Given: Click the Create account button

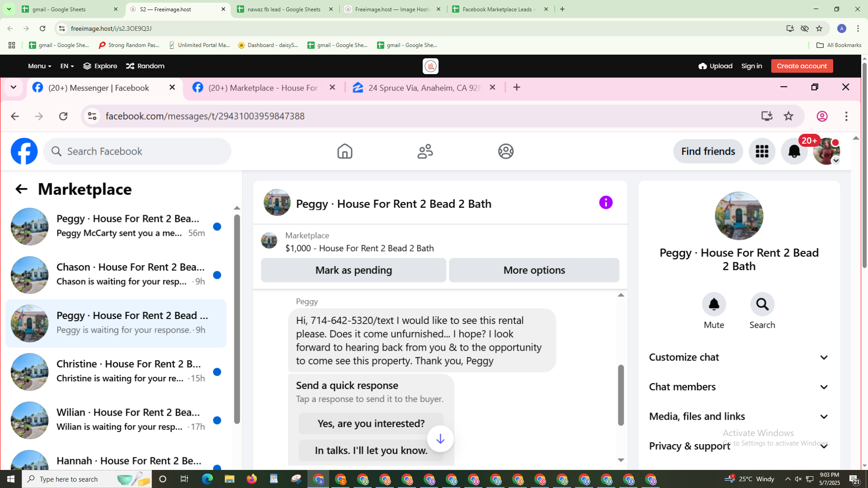Looking at the screenshot, I should tap(802, 66).
